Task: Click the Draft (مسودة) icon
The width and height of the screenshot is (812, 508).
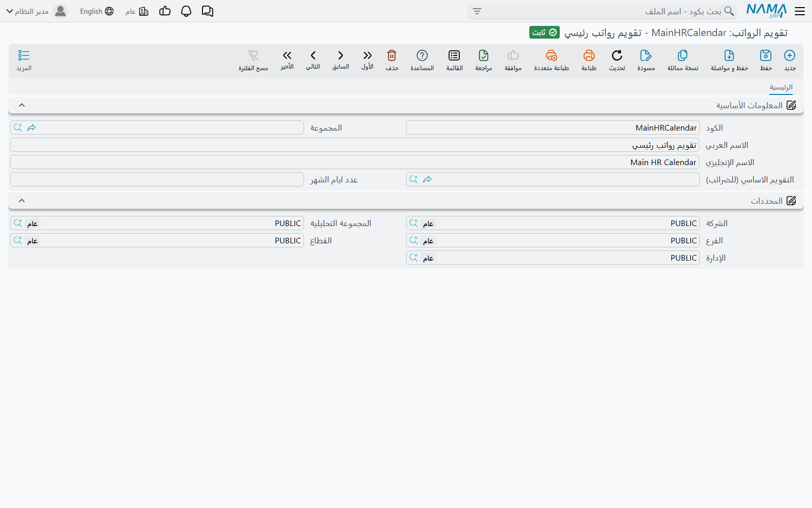Action: pyautogui.click(x=646, y=55)
